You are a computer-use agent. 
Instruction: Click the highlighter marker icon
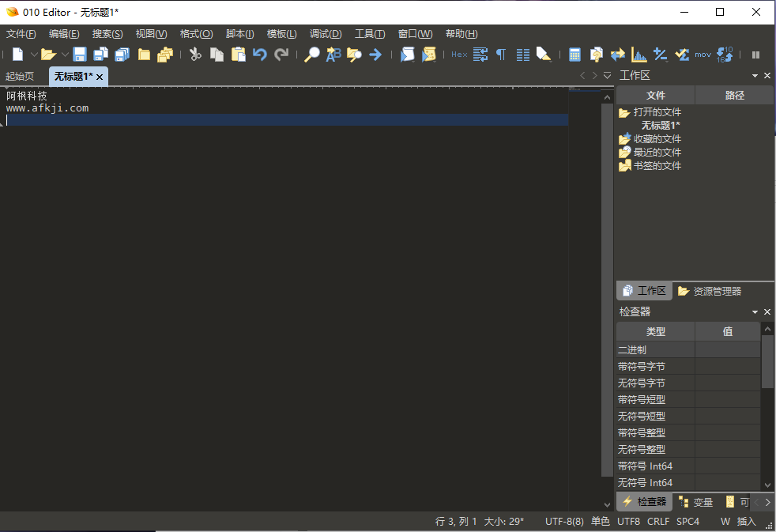point(544,55)
